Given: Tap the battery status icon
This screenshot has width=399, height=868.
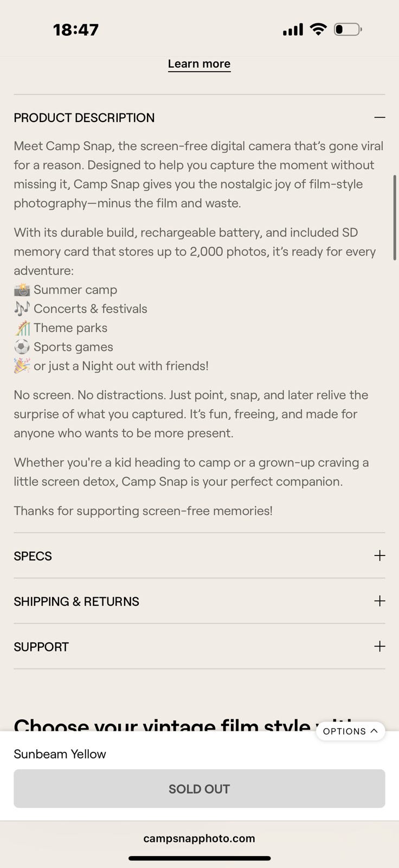Looking at the screenshot, I should click(x=347, y=29).
